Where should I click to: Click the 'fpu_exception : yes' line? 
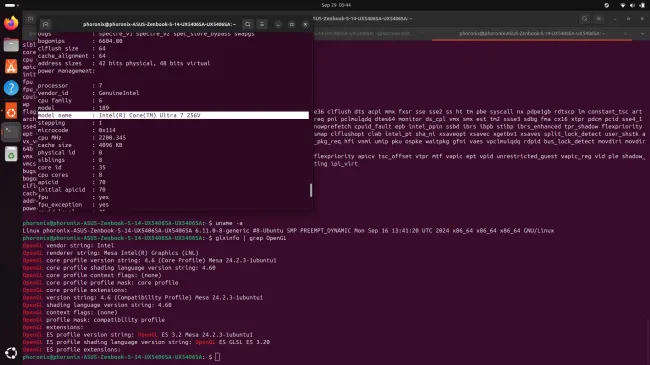tap(73, 205)
